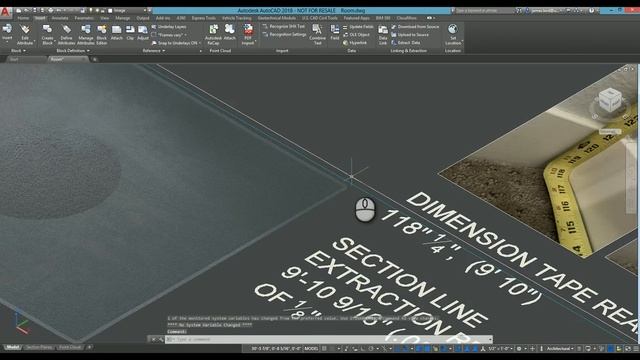Click the ViewCube in the drawing area
Screen dimensions: 640x360
click(610, 99)
